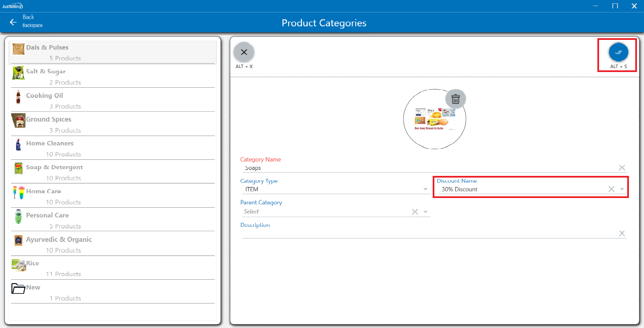Cancel editing with the X button
Image resolution: width=644 pixels, height=328 pixels.
tap(244, 52)
